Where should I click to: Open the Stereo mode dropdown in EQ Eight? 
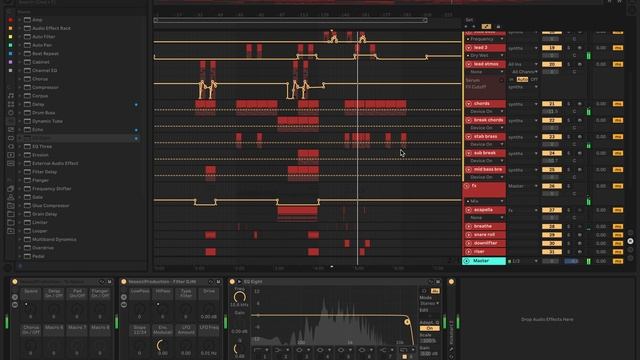point(429,304)
